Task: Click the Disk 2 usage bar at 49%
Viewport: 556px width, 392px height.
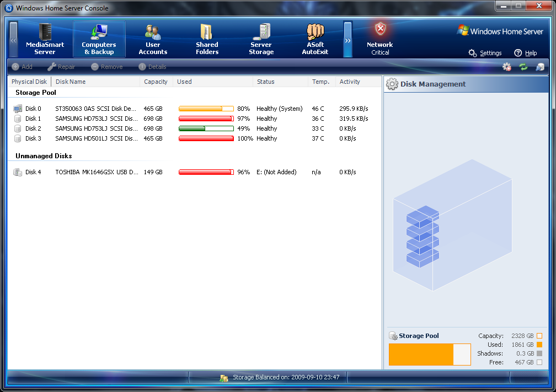Action: pos(206,128)
